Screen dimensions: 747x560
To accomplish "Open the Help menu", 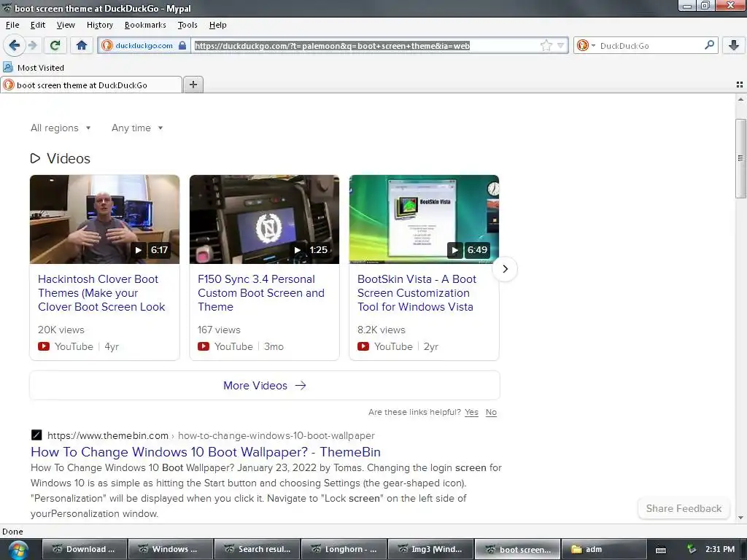I will coord(217,25).
